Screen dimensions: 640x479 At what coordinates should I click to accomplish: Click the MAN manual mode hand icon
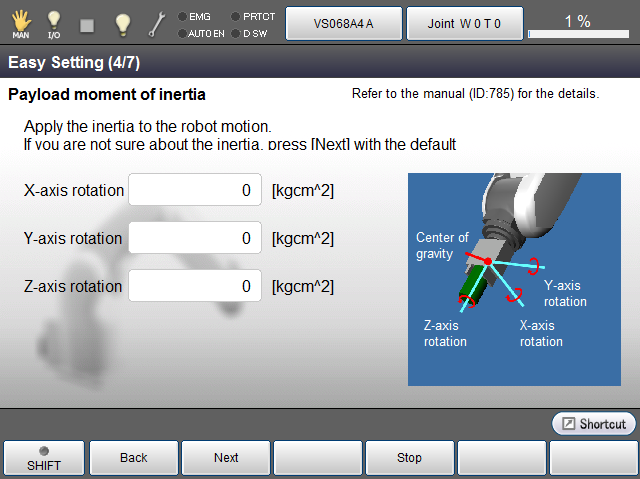coord(20,22)
